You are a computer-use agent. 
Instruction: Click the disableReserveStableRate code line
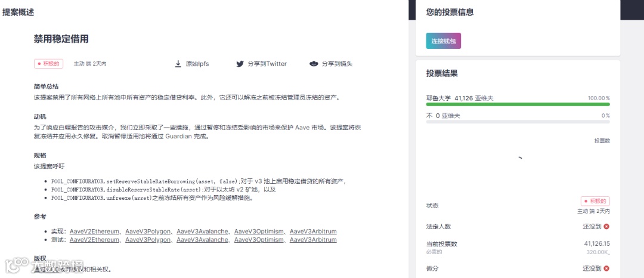pyautogui.click(x=163, y=190)
